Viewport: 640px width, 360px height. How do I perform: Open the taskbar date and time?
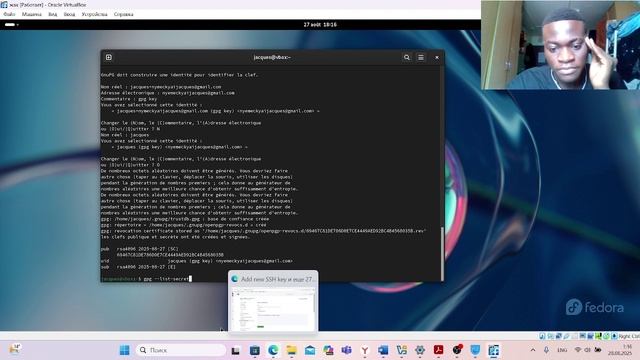point(620,350)
